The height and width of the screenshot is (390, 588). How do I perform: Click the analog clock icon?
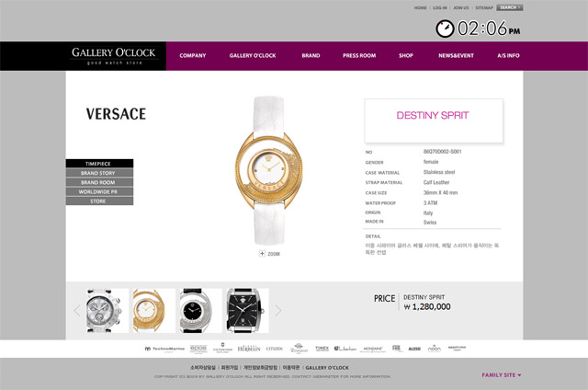[x=445, y=29]
